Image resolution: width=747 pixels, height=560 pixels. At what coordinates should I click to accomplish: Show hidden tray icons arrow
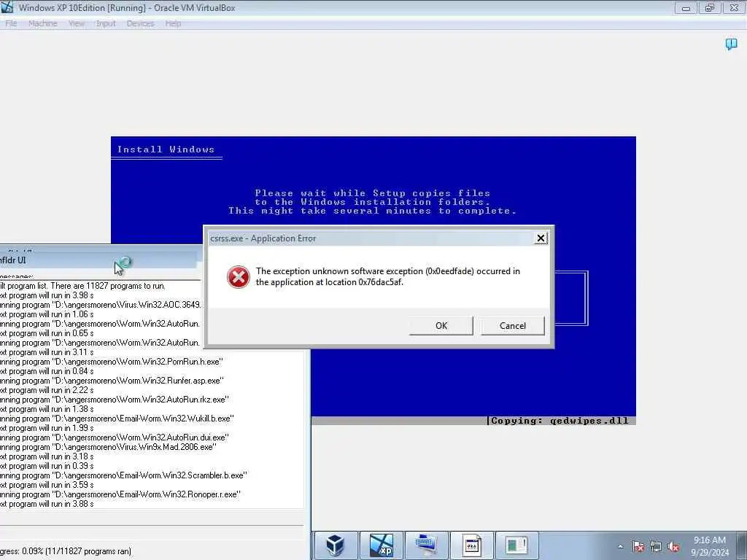(x=620, y=547)
